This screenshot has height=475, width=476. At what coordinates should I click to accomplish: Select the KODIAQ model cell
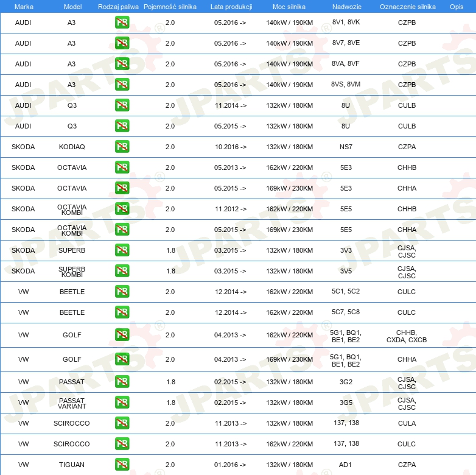72,147
